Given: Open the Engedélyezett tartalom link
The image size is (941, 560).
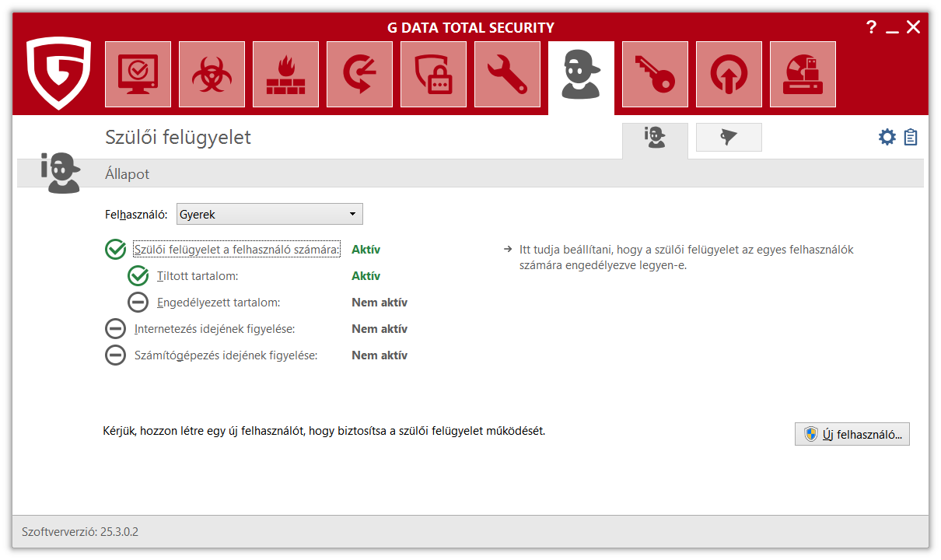Looking at the screenshot, I should pos(219,303).
